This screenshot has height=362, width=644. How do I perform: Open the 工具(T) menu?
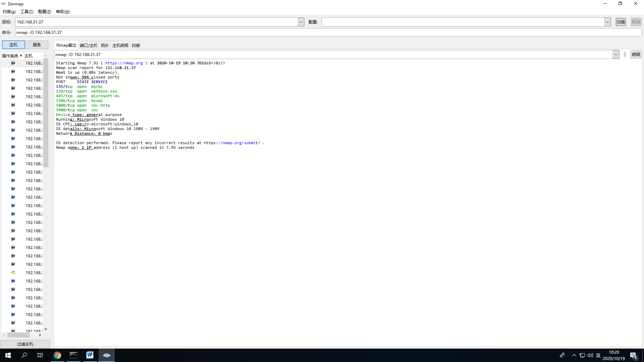(x=27, y=12)
